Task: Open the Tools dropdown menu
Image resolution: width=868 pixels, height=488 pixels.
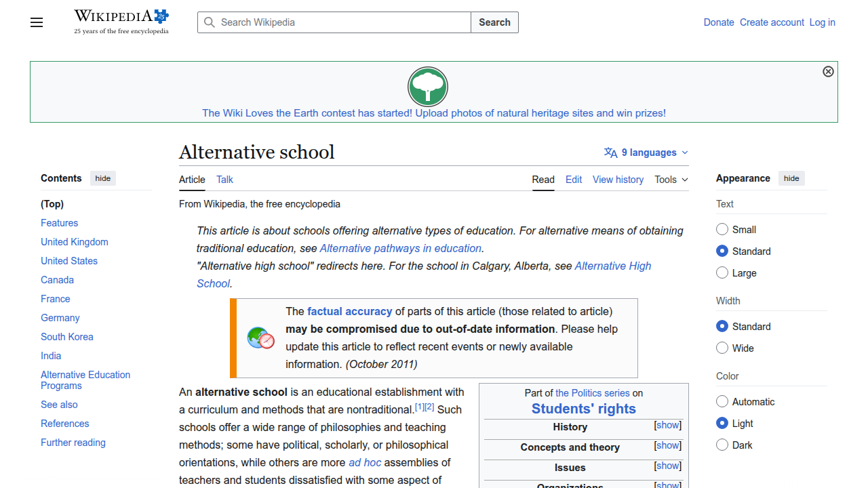Action: [x=671, y=180]
